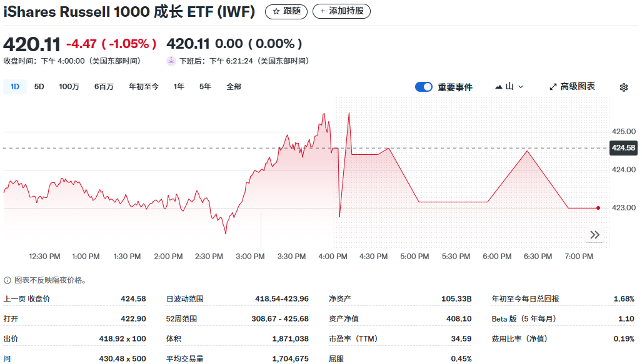Toggle the 重要事件 switch off
The width and height of the screenshot is (642, 364).
click(424, 87)
